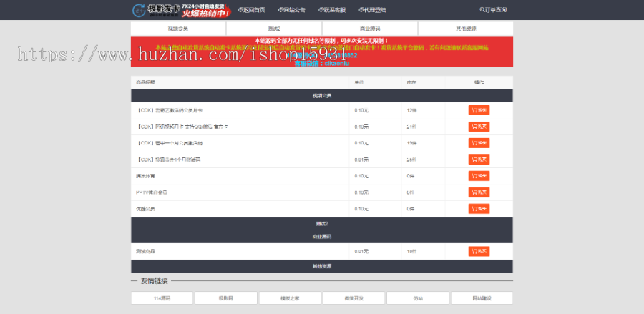The width and height of the screenshot is (644, 314).
Task: Click the 25件 stock value
Action: click(411, 160)
